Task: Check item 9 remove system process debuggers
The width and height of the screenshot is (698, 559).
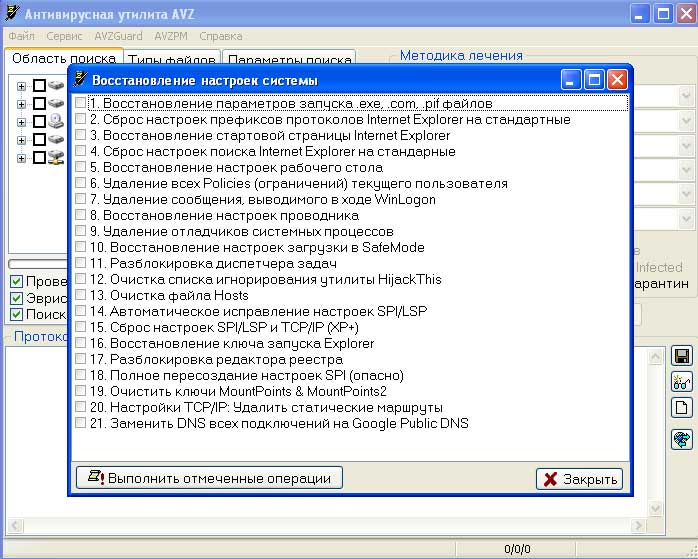Action: (81, 231)
